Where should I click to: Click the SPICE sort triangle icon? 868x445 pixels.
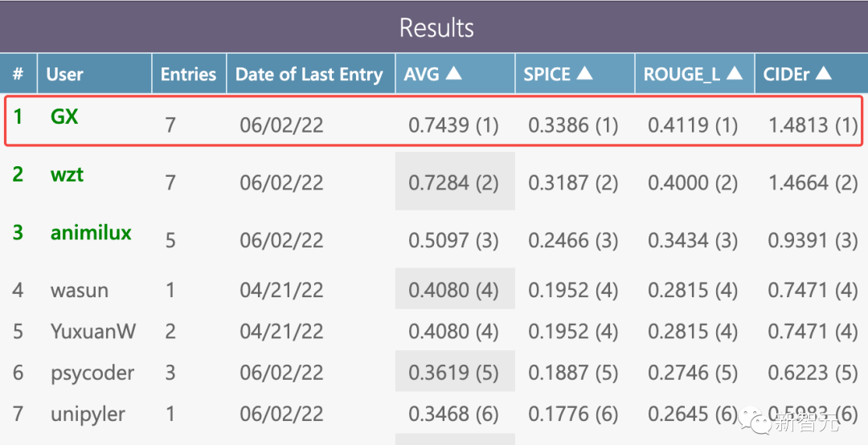pyautogui.click(x=584, y=74)
